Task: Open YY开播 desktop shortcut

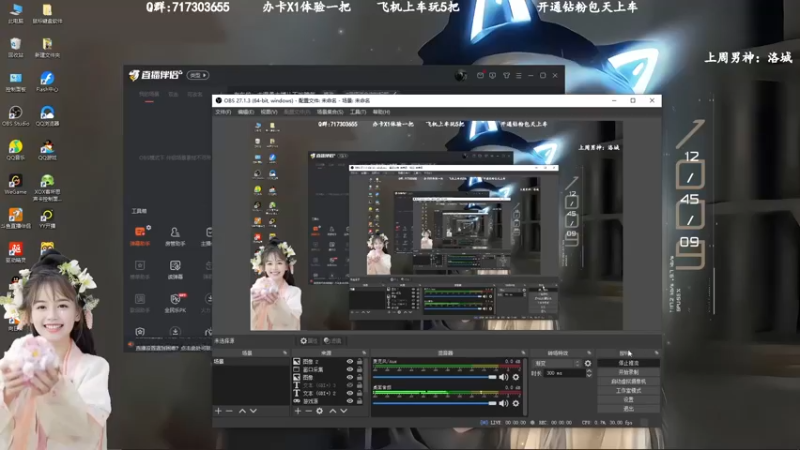Action: point(47,219)
